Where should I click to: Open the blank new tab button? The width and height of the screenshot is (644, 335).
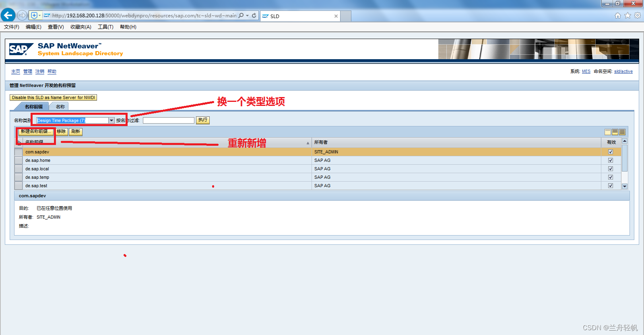pos(346,16)
